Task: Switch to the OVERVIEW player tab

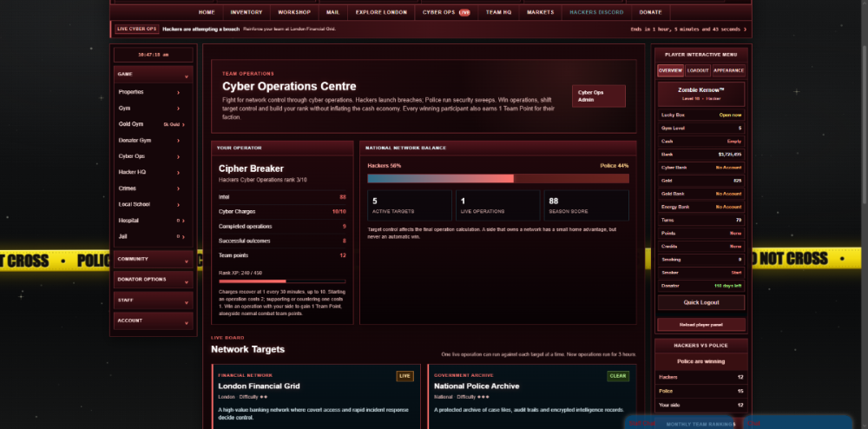Action: 670,71
